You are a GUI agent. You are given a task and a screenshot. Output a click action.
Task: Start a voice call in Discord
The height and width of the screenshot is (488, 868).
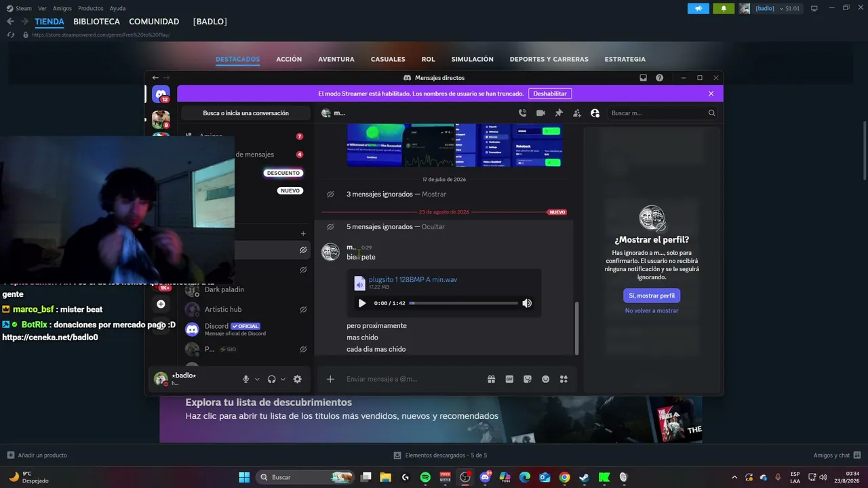522,113
